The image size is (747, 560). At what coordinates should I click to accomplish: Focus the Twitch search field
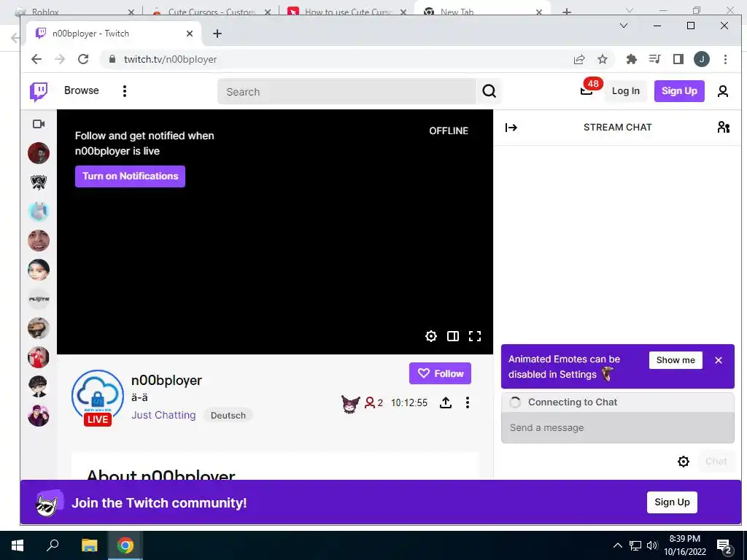click(347, 91)
